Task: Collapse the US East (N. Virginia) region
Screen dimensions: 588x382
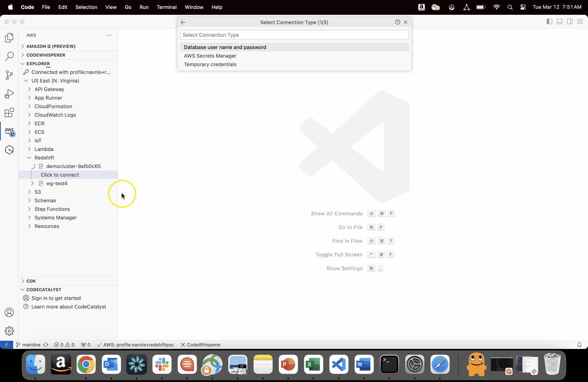Action: [26, 81]
